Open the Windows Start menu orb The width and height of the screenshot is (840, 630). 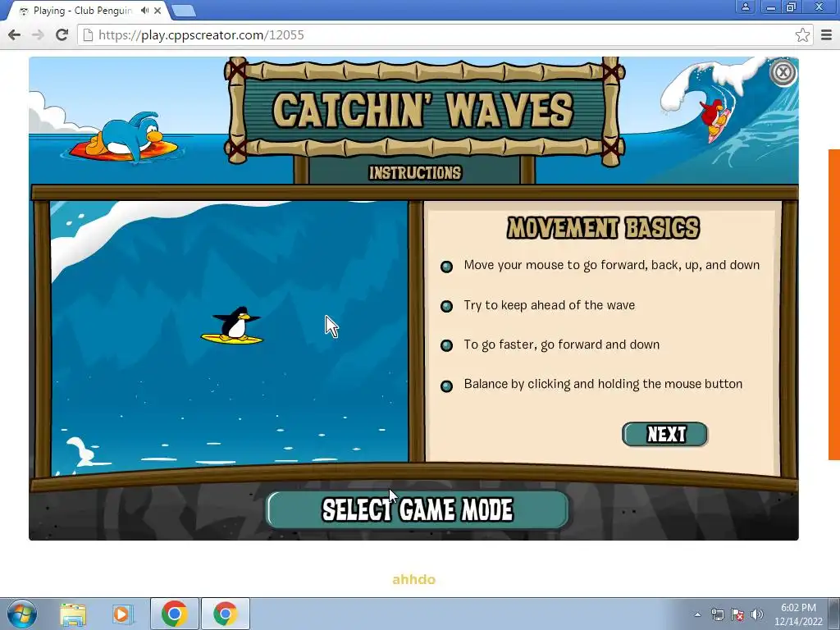pyautogui.click(x=22, y=614)
